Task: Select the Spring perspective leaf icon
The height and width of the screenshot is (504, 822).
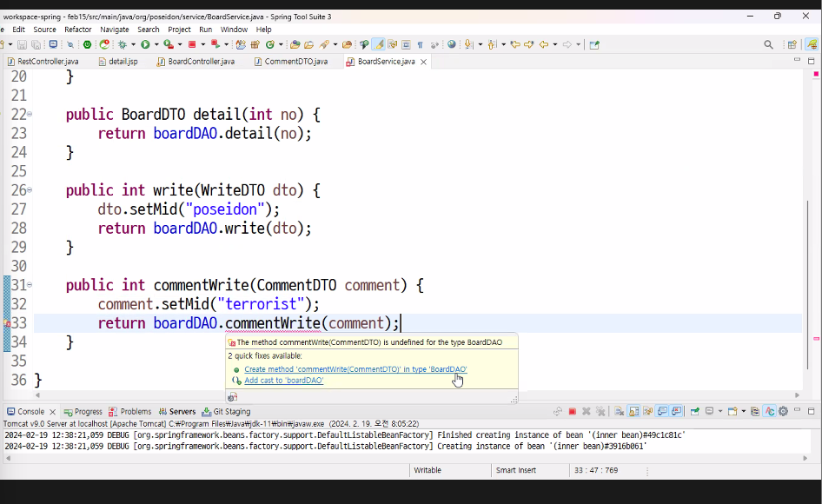Action: pyautogui.click(x=812, y=44)
